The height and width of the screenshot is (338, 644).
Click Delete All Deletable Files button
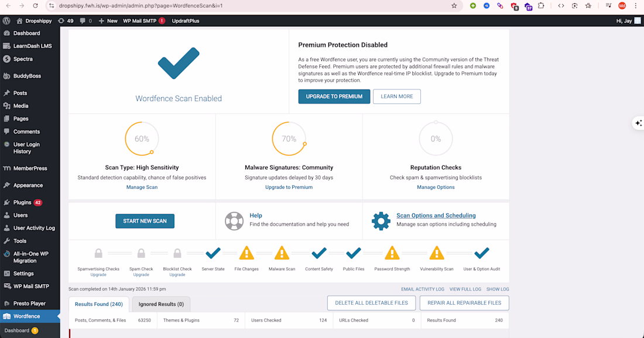371,303
